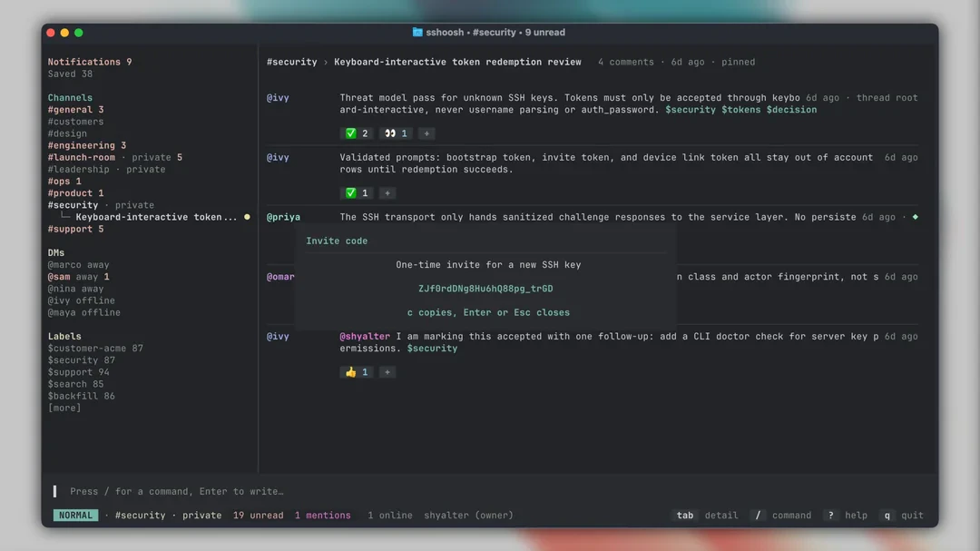The width and height of the screenshot is (980, 551).
Task: Toggle the checkmark reaction on Validated prompts message
Action: 357,192
